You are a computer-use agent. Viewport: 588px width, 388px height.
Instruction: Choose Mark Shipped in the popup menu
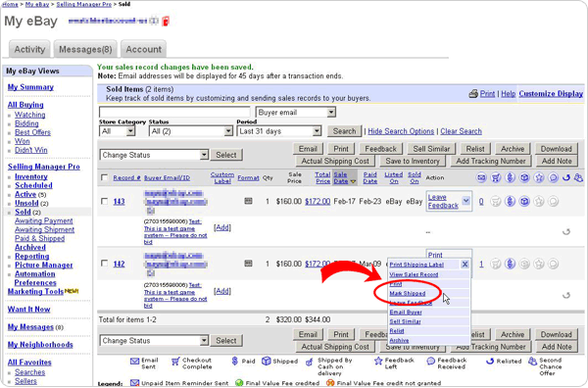(x=408, y=294)
